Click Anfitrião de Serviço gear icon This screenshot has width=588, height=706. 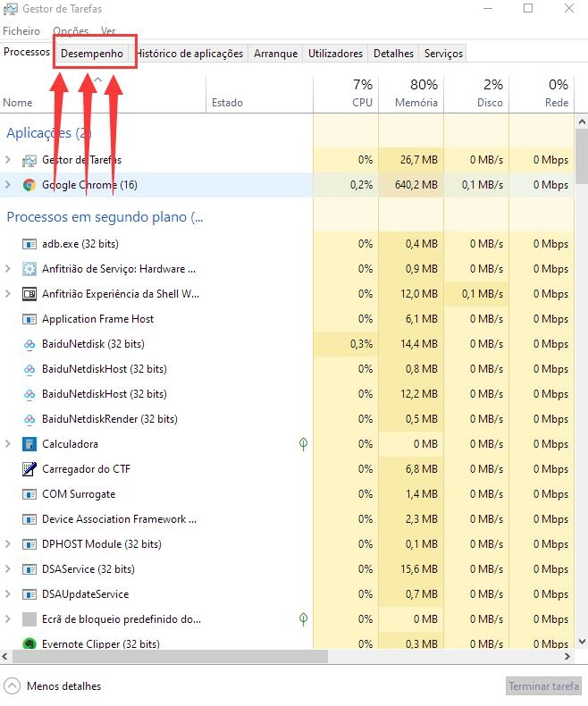tap(29, 269)
